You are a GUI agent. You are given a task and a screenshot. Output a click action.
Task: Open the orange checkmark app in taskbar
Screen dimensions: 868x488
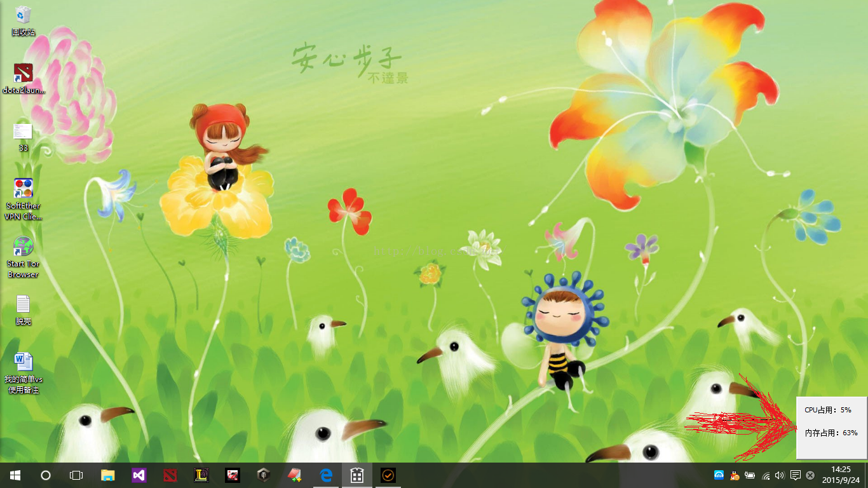pyautogui.click(x=388, y=475)
